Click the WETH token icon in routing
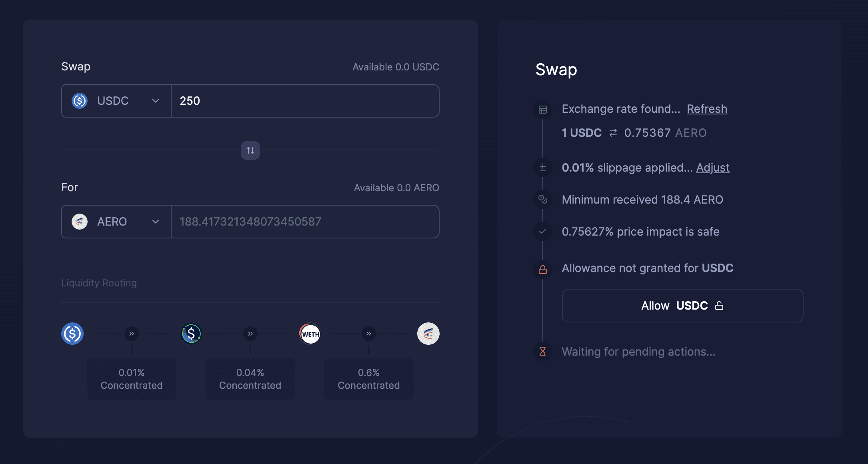 point(310,334)
